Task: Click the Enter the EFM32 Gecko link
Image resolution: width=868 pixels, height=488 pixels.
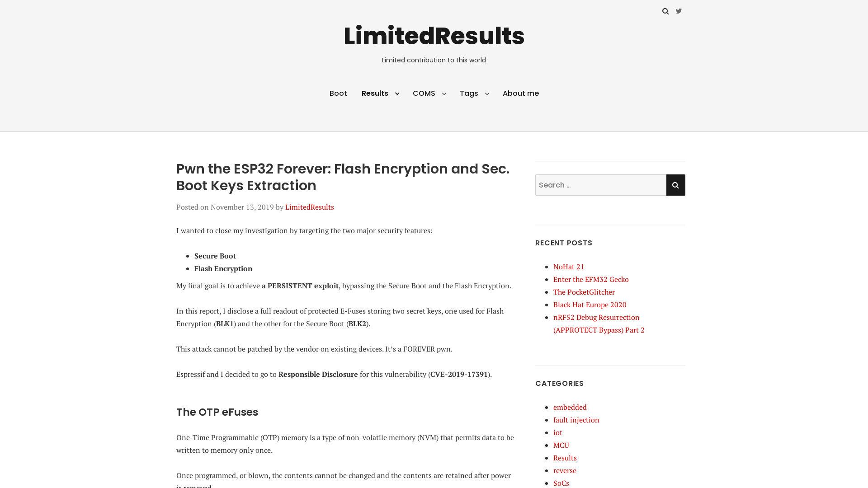Action: pos(591,279)
